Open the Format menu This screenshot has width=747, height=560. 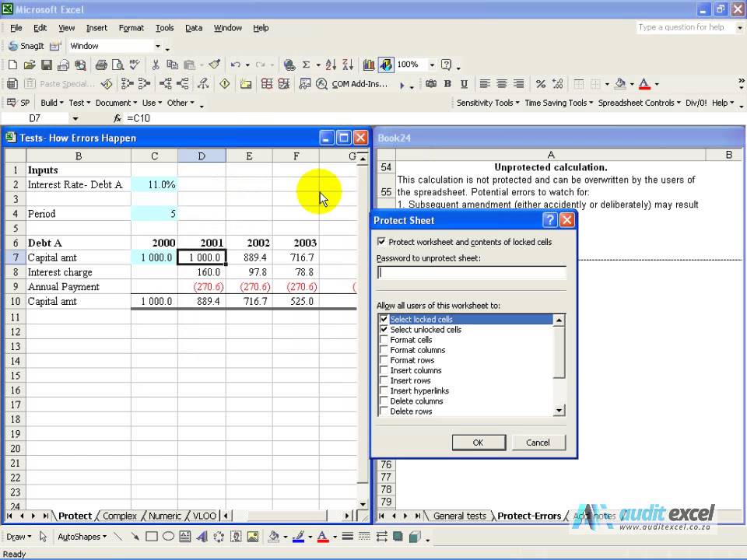point(131,28)
